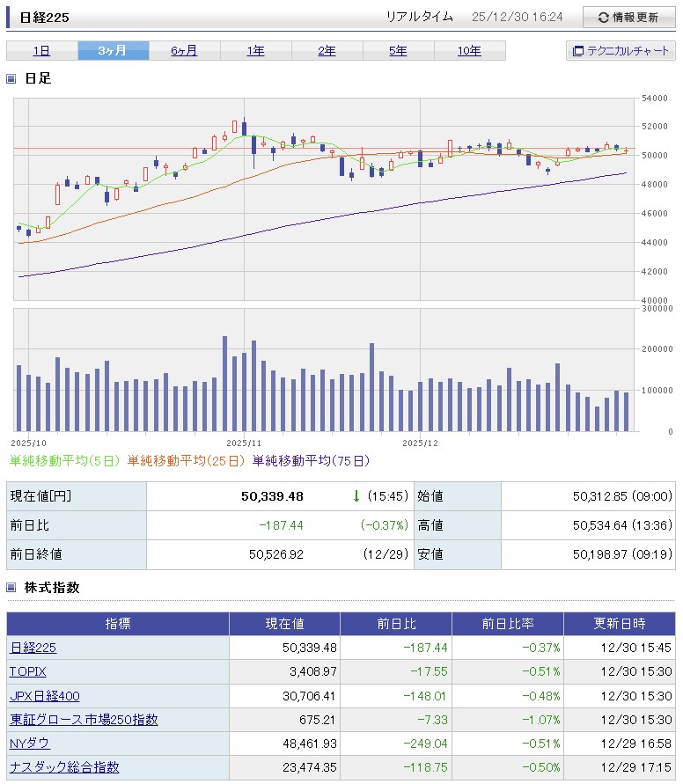Click the green down arrow by current price

(x=356, y=496)
